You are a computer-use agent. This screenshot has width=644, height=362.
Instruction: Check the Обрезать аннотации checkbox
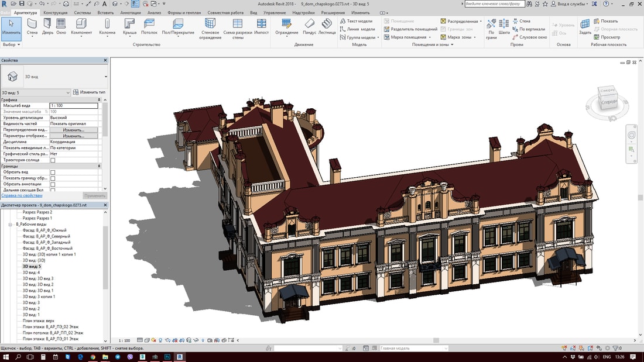pyautogui.click(x=53, y=184)
